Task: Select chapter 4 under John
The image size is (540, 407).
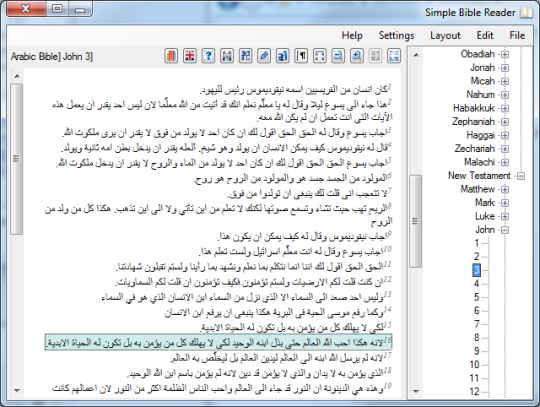Action: (x=476, y=284)
